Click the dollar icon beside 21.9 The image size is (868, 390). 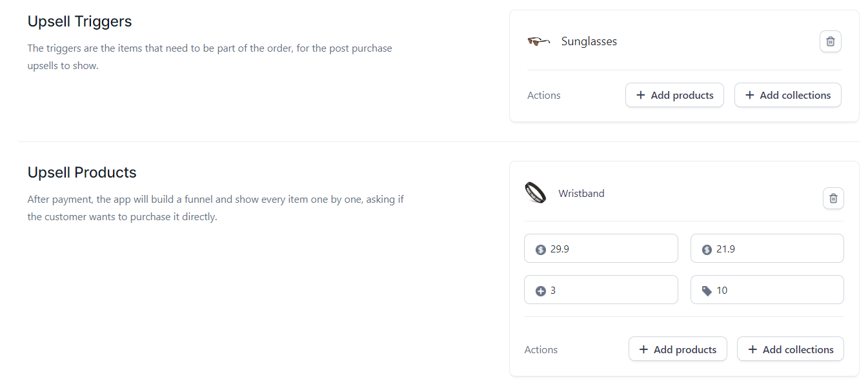click(707, 249)
